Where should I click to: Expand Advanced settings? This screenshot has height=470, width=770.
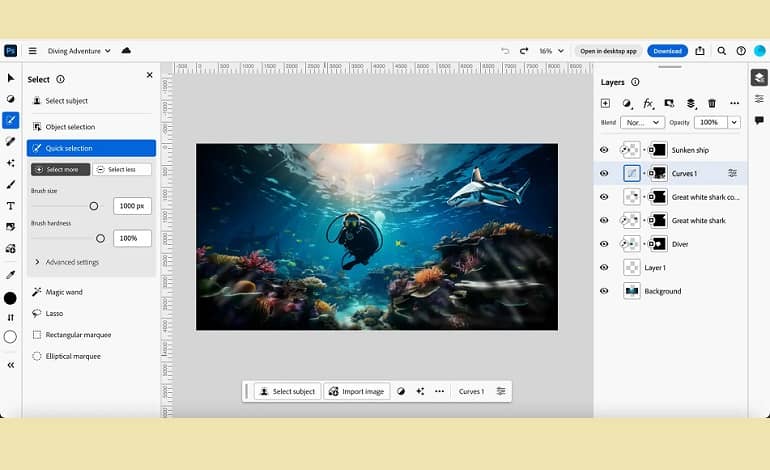(67, 262)
